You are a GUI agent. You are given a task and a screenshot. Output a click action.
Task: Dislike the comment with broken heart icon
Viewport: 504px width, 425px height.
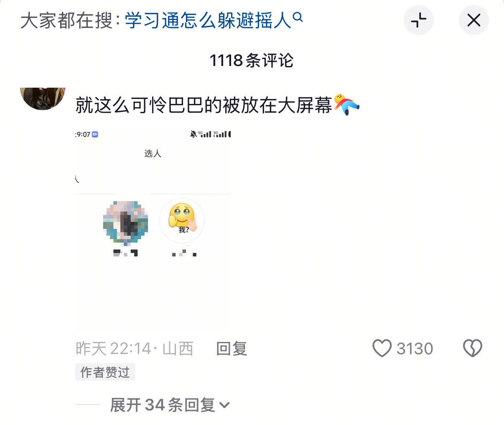(x=472, y=348)
